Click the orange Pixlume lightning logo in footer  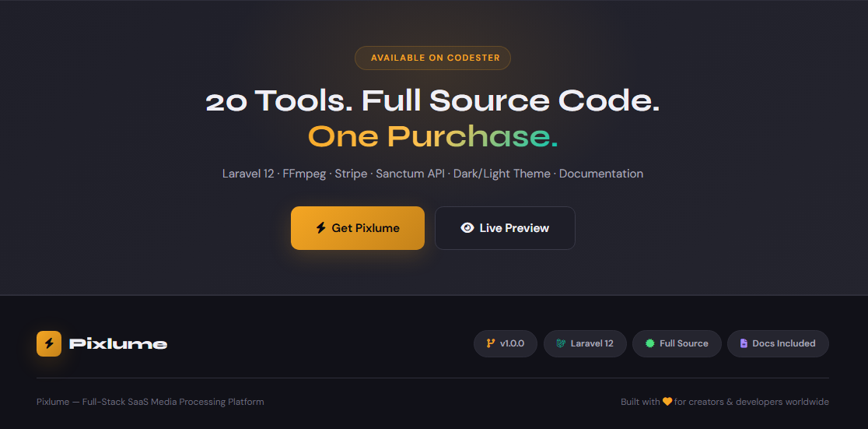coord(49,343)
